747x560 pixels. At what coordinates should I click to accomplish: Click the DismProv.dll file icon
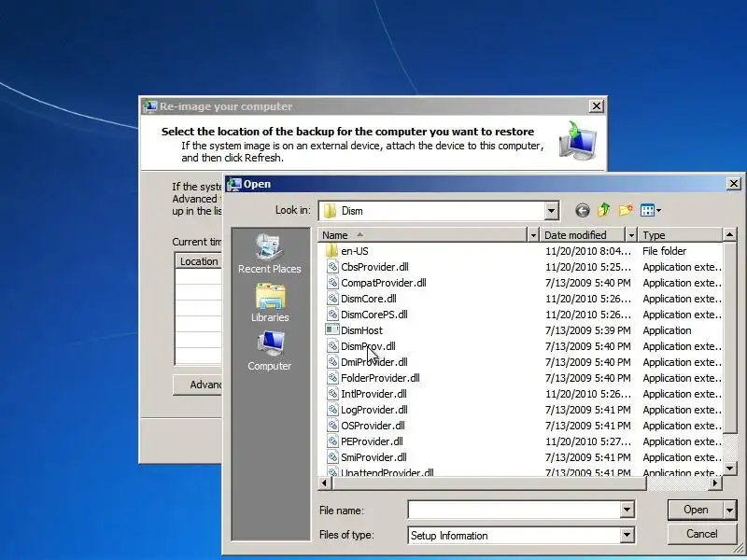(x=332, y=346)
